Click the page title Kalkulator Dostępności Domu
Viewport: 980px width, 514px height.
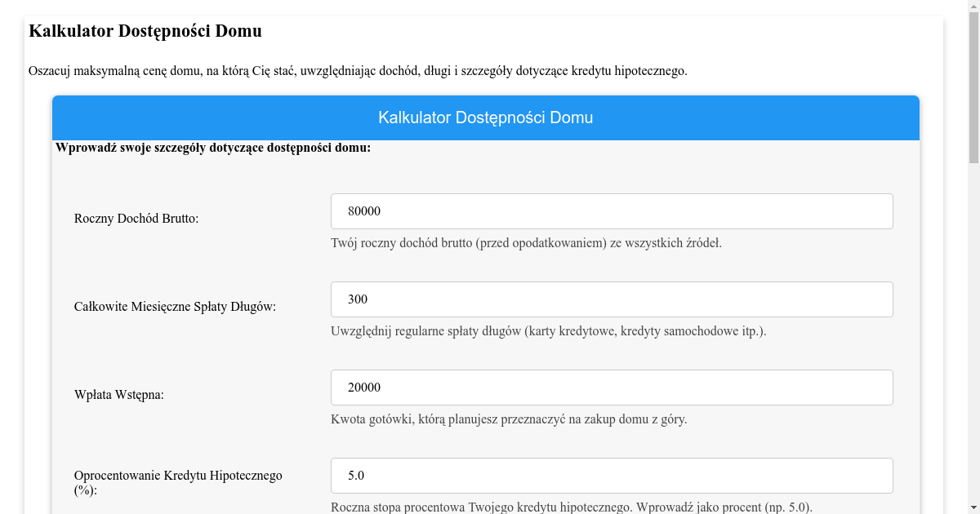coord(145,30)
